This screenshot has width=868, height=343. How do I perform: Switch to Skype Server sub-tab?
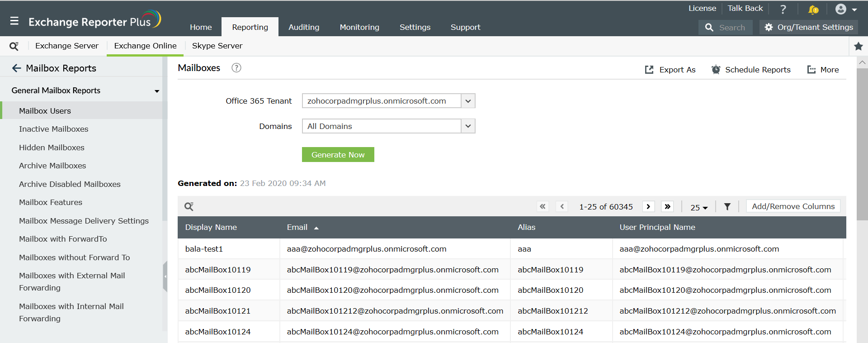click(x=217, y=46)
